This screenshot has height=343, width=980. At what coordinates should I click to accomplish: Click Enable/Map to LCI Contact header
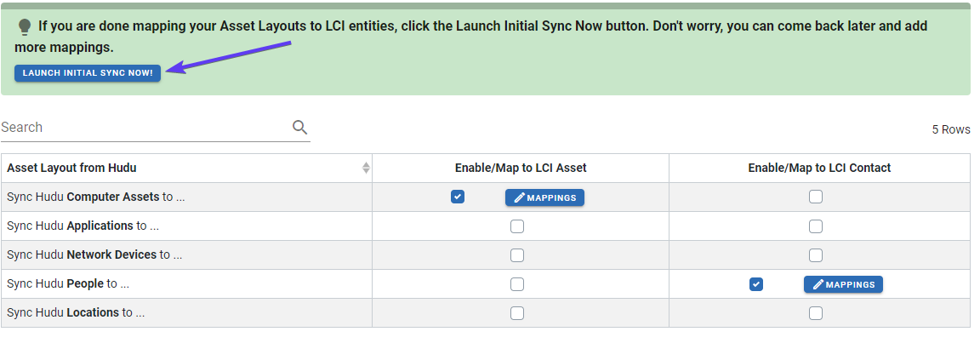819,168
